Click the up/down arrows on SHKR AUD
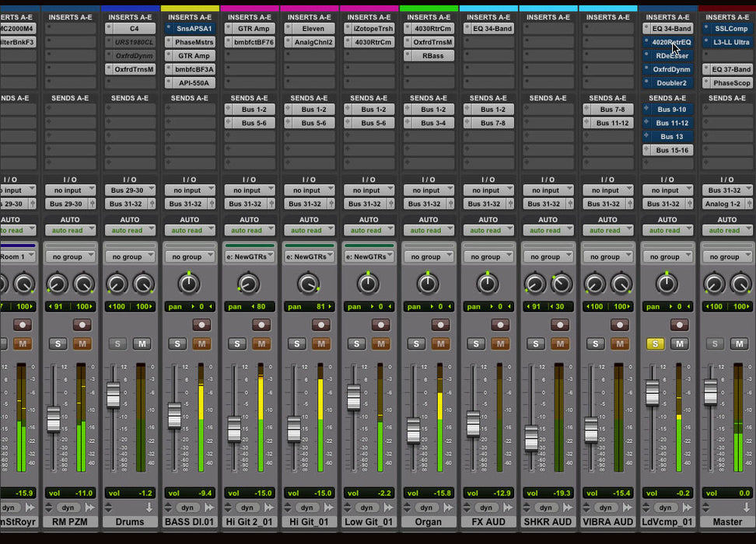This screenshot has width=756, height=544. pos(527,507)
